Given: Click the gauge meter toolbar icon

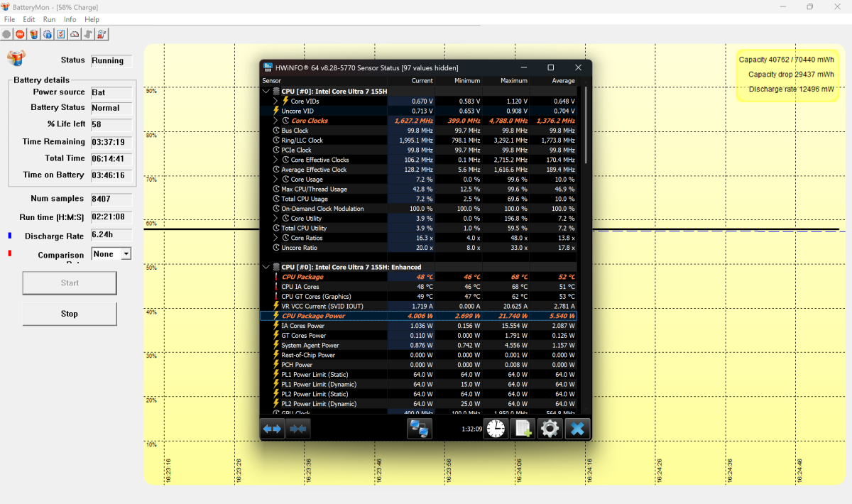Looking at the screenshot, I should [75, 34].
